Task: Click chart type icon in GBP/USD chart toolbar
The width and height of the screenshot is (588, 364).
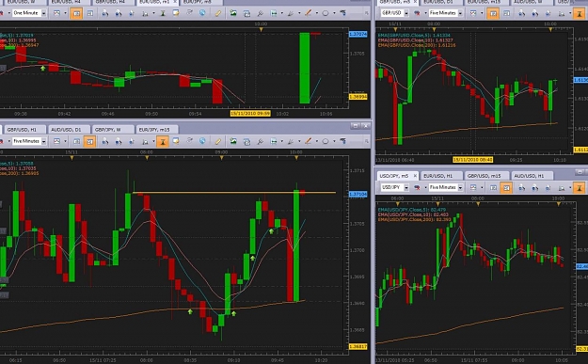Action: tap(473, 13)
